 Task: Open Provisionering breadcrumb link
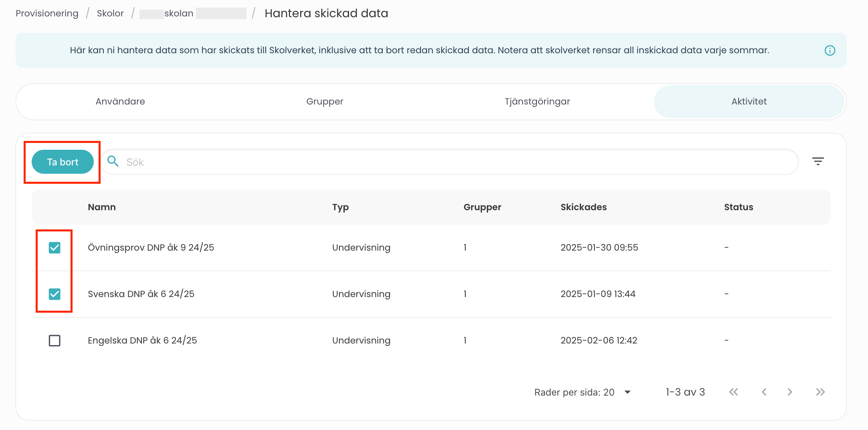(47, 14)
